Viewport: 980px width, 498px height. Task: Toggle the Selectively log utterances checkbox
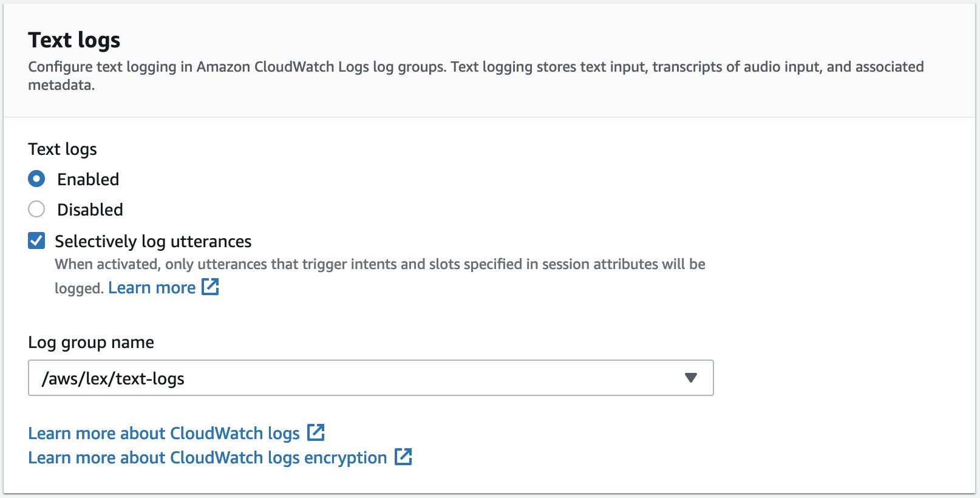pos(36,241)
